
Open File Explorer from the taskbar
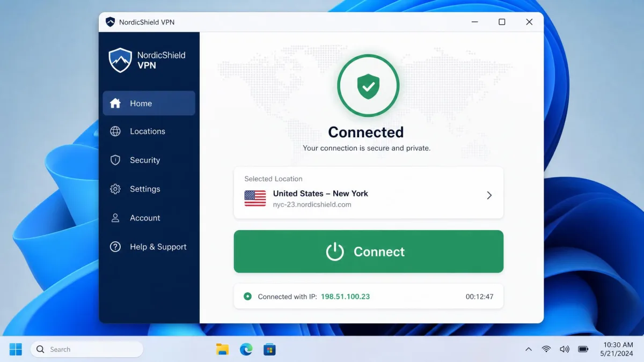222,350
